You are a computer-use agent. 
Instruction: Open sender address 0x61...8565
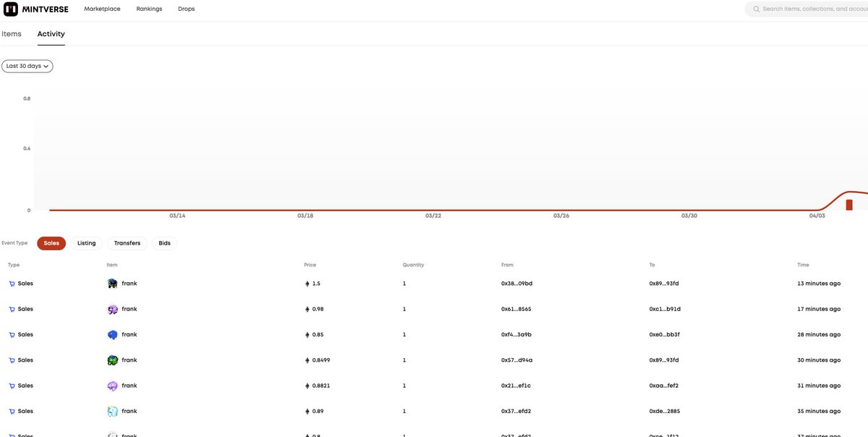[516, 309]
